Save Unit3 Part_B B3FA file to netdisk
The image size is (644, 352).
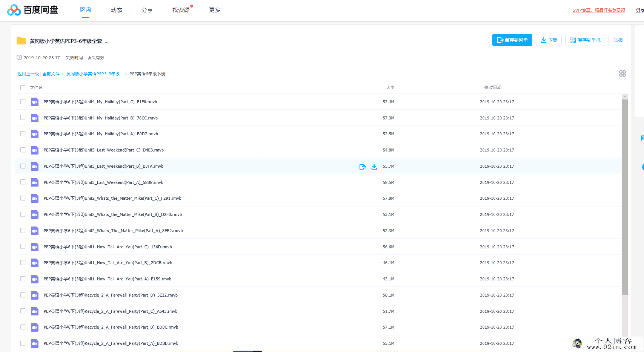click(x=363, y=167)
